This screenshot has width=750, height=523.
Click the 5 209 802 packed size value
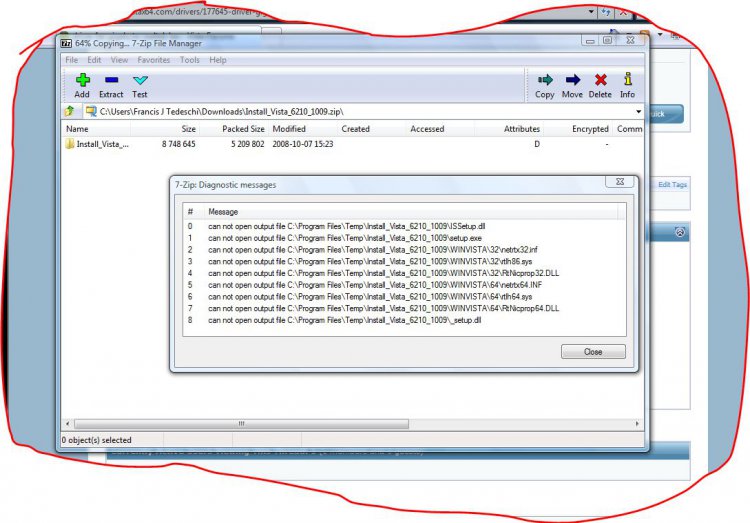(247, 144)
